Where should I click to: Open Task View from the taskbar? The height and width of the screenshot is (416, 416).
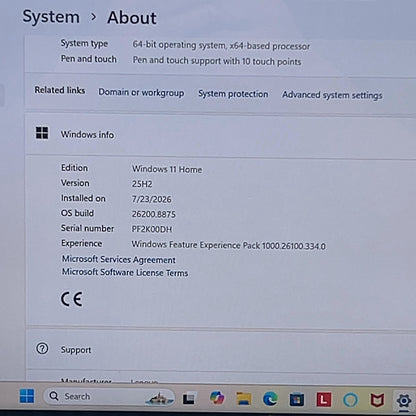click(x=189, y=398)
